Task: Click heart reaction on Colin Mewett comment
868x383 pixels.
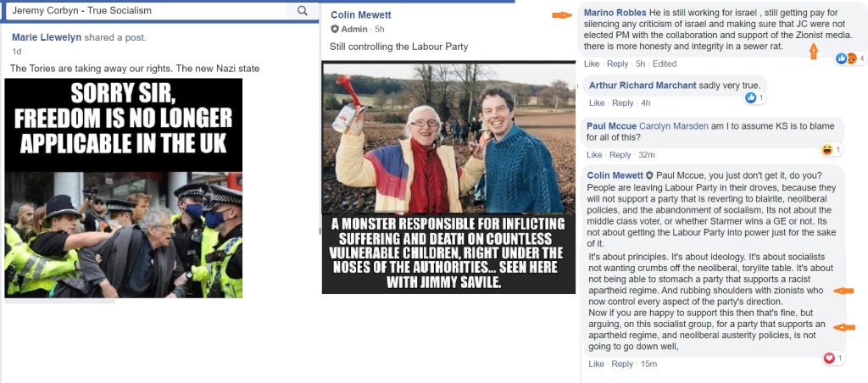Action: coord(829,358)
